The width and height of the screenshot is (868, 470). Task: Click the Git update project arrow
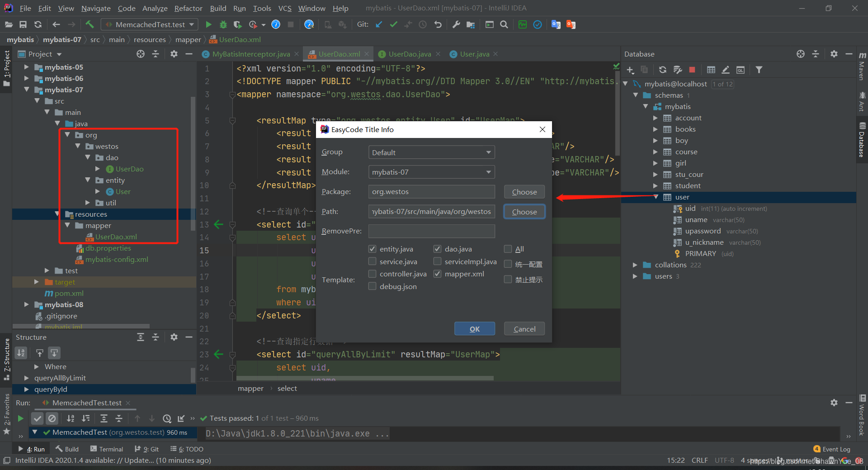coord(379,24)
